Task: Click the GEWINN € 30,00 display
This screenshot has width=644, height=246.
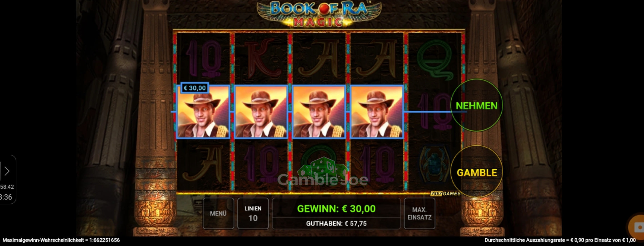Action: (x=336, y=209)
